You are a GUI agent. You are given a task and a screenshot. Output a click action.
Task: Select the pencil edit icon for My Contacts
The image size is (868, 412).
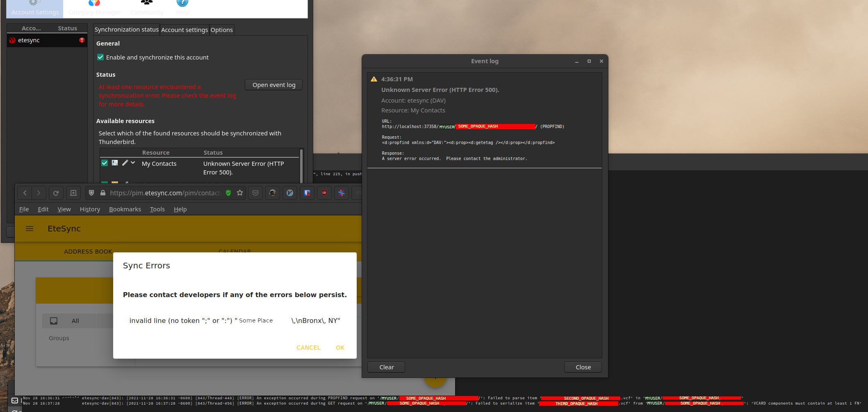(125, 163)
